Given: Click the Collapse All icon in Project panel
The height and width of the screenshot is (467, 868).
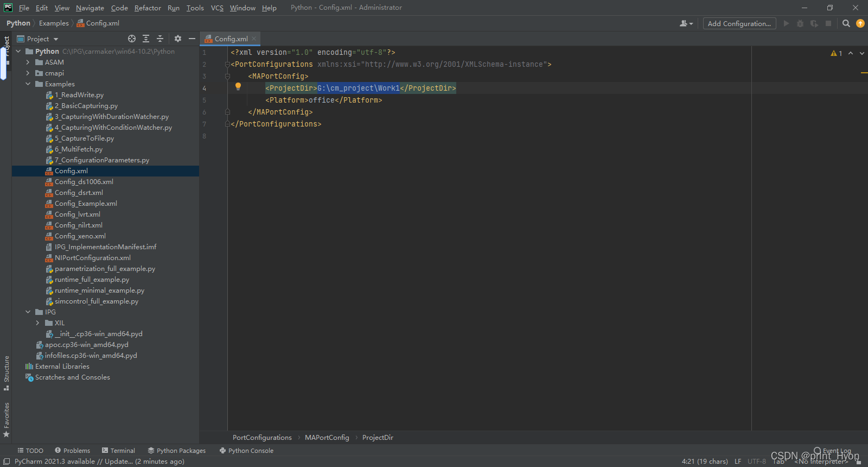Looking at the screenshot, I should coord(160,39).
